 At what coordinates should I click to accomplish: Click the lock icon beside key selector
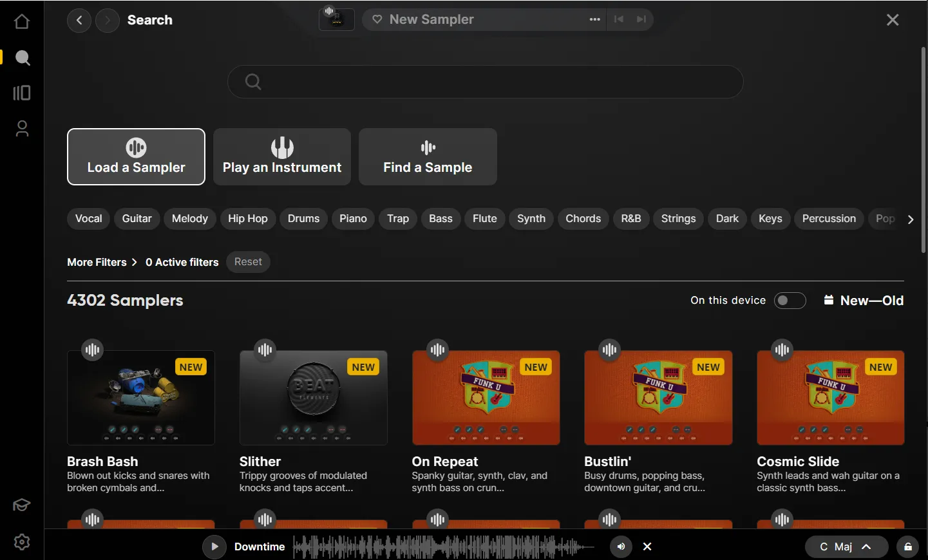(908, 546)
